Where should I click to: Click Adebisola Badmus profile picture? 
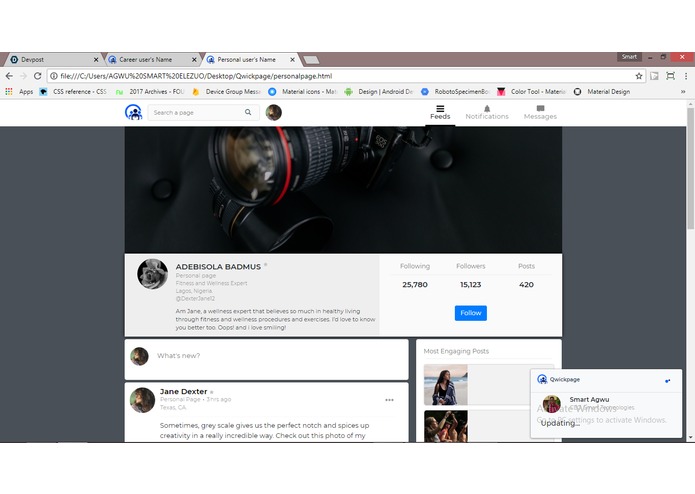[x=152, y=274]
